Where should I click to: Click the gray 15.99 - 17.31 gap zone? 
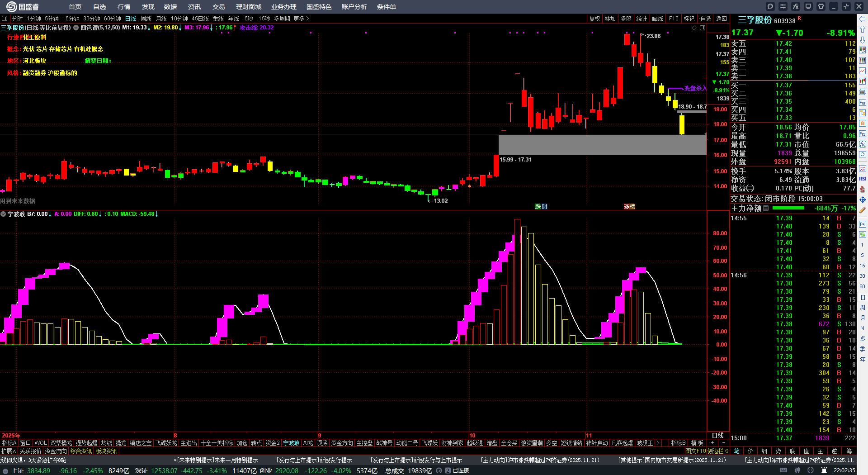click(602, 145)
